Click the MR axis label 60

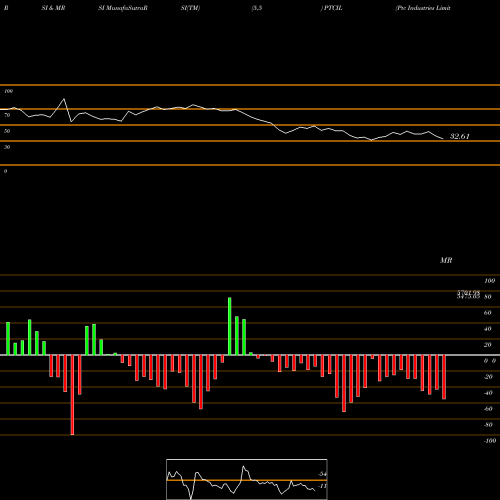(488, 313)
